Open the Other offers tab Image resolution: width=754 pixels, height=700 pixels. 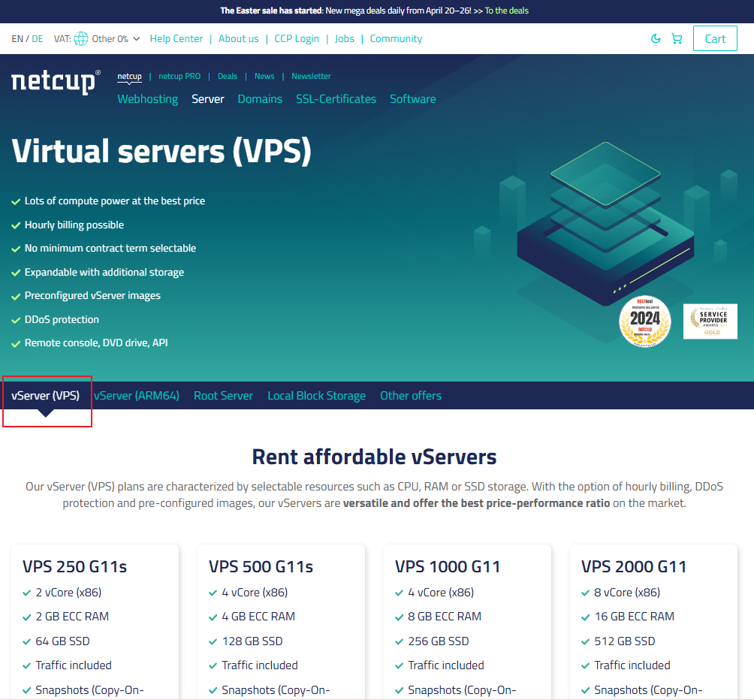(411, 396)
